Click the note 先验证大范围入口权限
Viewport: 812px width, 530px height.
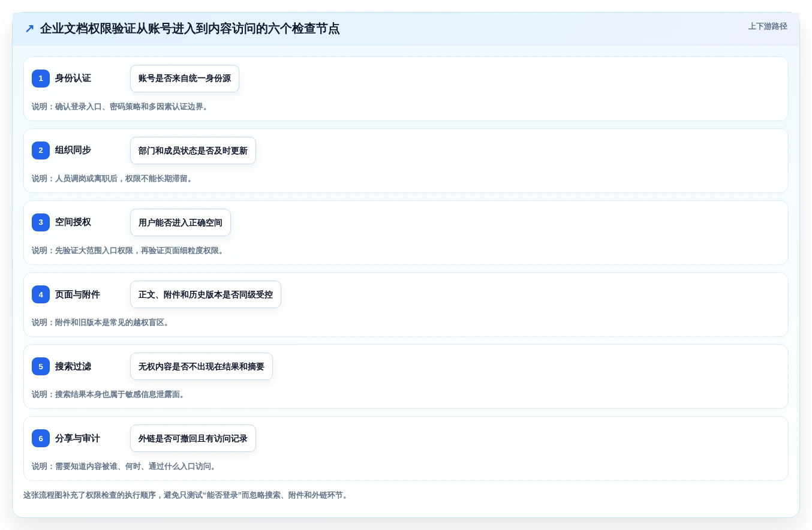(128, 251)
